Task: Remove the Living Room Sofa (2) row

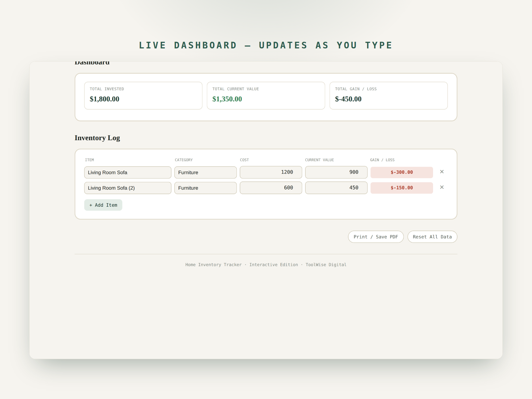Action: coord(442,187)
